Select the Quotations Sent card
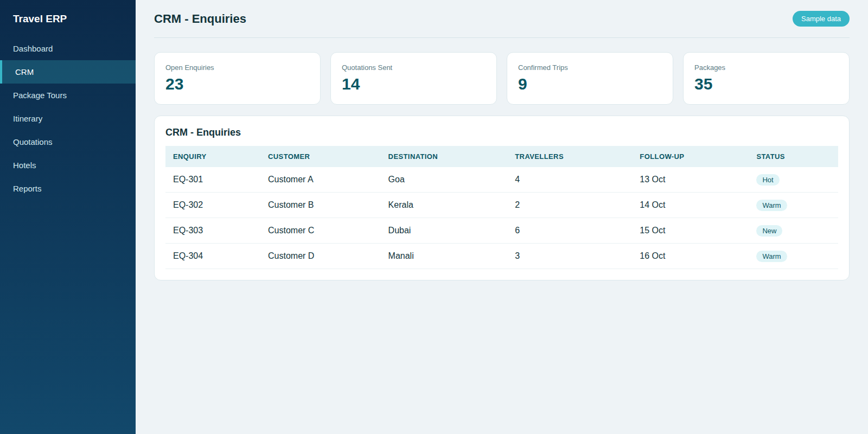868x434 pixels. 413,79
